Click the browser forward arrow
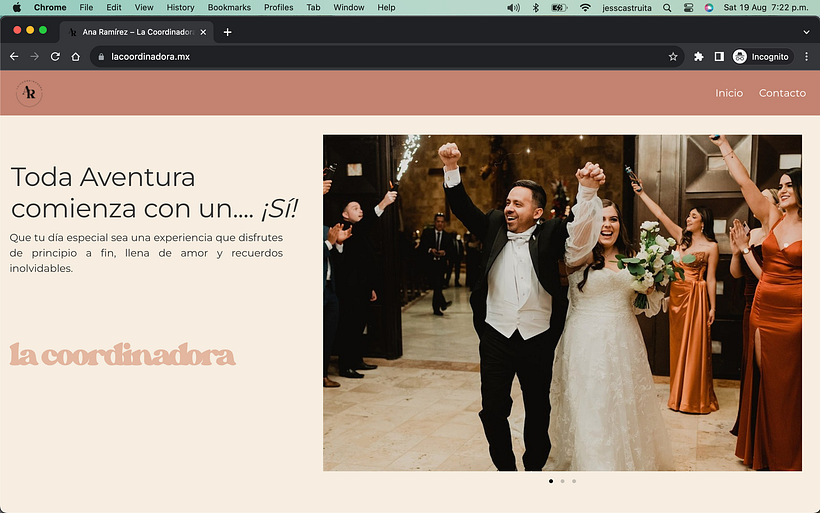The width and height of the screenshot is (820, 513). tap(35, 56)
